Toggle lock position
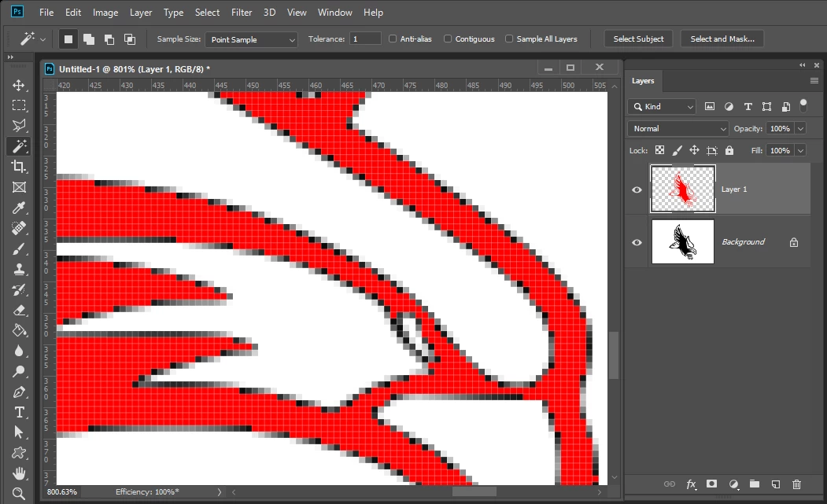The width and height of the screenshot is (827, 504). point(694,150)
